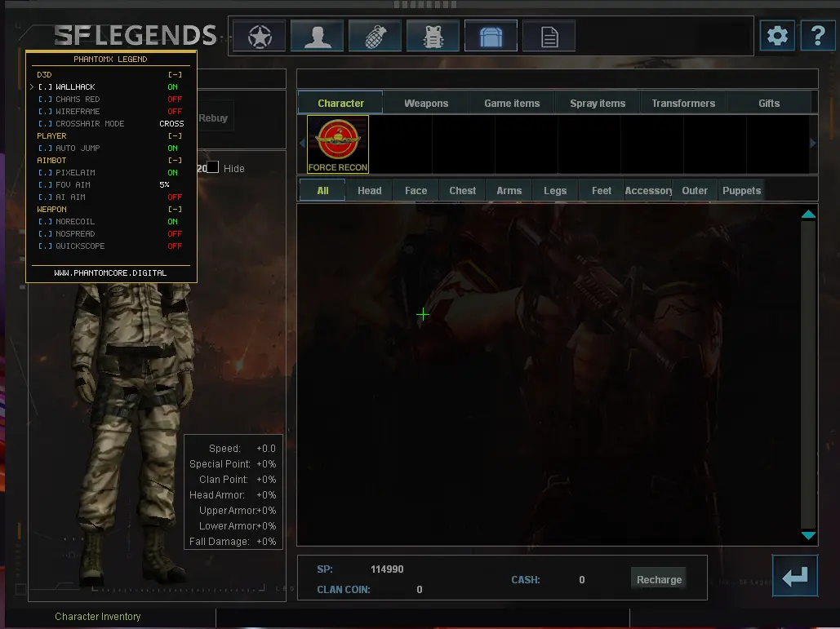
Task: Click the Character Inventory status text
Action: [x=97, y=616]
